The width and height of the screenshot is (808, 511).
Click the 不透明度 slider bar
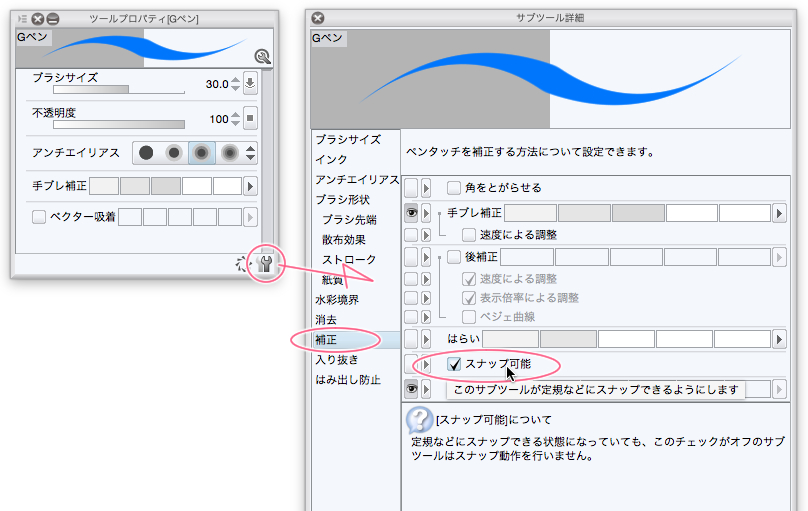[119, 125]
